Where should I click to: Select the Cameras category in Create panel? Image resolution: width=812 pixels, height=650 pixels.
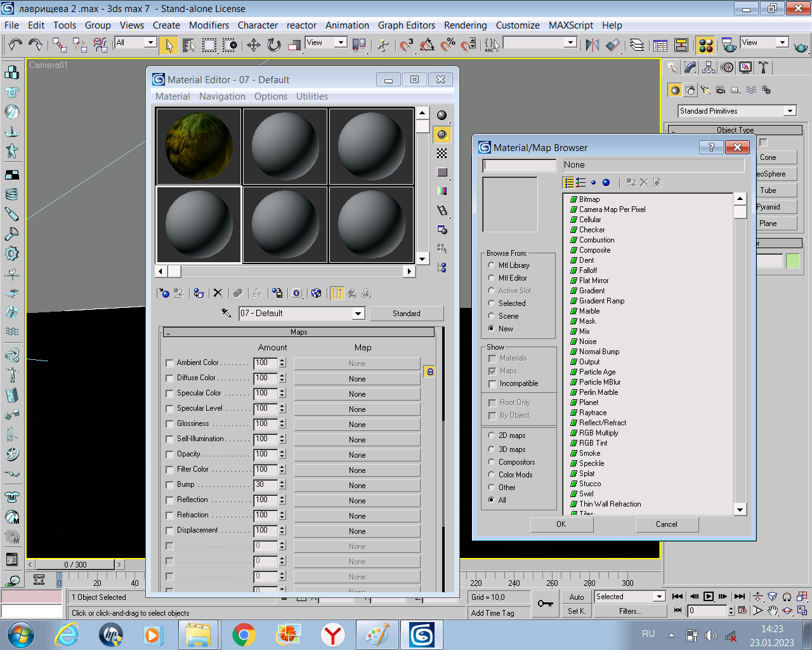pos(720,90)
